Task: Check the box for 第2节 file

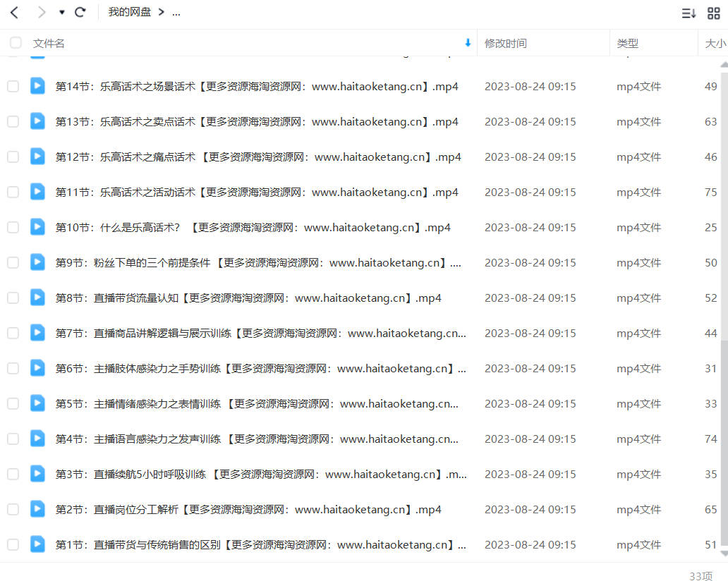Action: click(13, 510)
